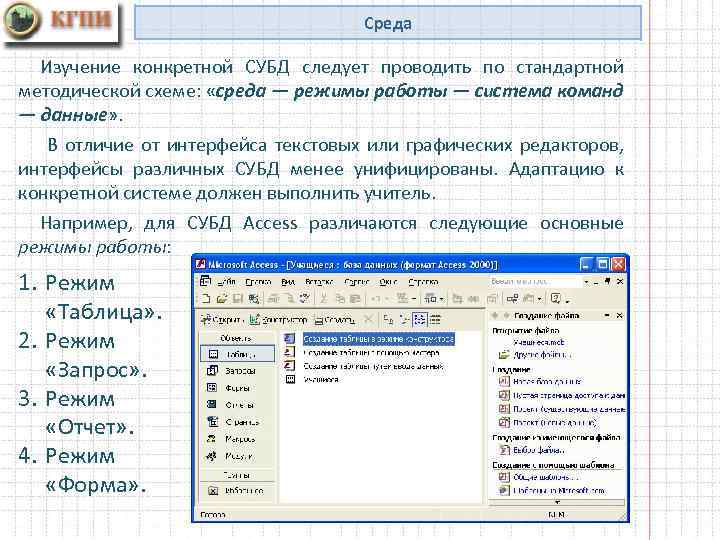Click the Access Help question icon

(x=556, y=298)
